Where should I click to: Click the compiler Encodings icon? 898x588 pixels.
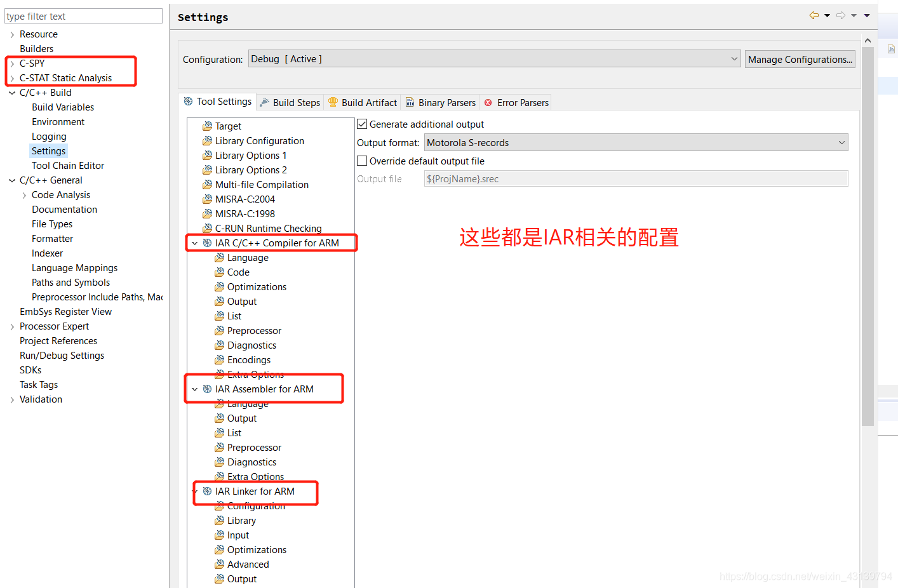pyautogui.click(x=219, y=360)
